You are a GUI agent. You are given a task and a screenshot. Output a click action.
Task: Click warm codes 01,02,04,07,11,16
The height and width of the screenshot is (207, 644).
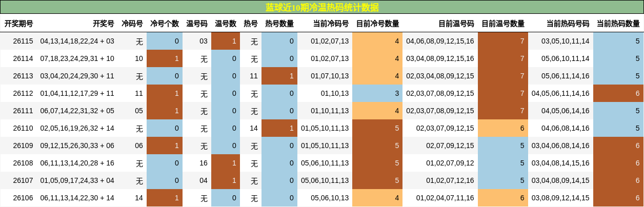(x=445, y=198)
